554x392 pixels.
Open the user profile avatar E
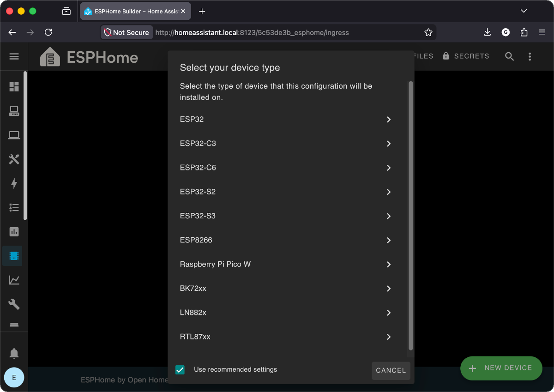click(14, 377)
